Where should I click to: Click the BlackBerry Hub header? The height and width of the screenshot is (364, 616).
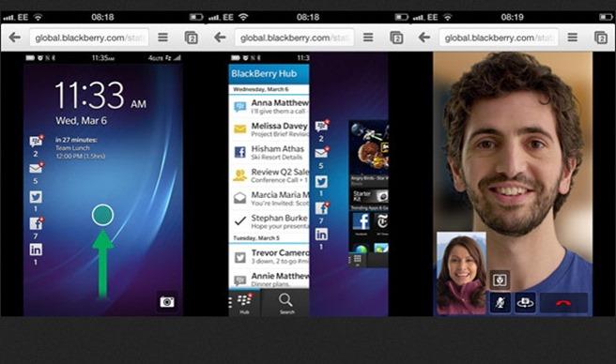click(269, 74)
